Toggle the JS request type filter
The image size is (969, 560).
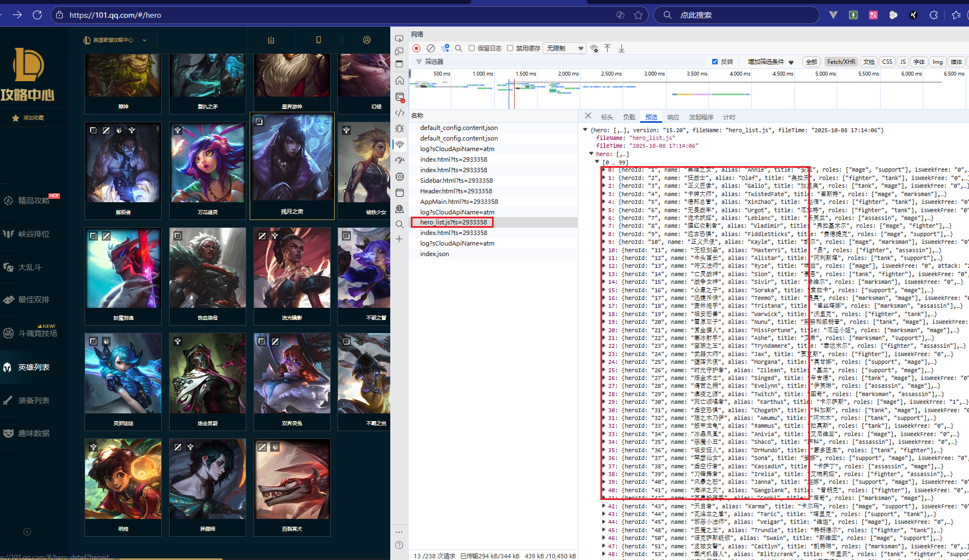click(x=903, y=62)
